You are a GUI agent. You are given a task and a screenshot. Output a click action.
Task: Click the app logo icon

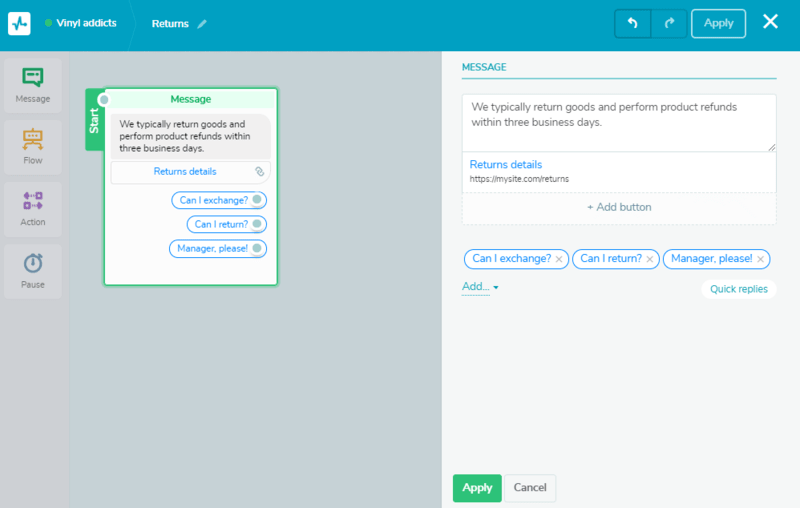(19, 23)
